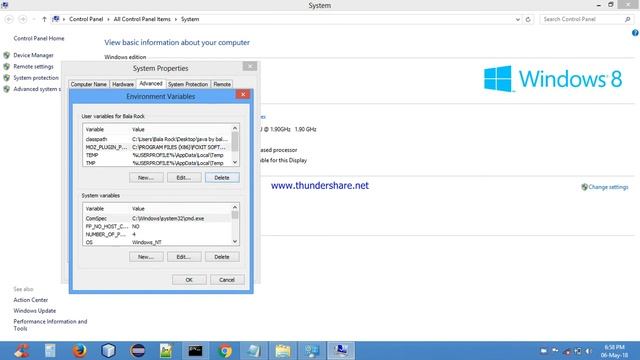Select the TEMP user variable
Viewport: 640px width, 360px height.
click(157, 155)
